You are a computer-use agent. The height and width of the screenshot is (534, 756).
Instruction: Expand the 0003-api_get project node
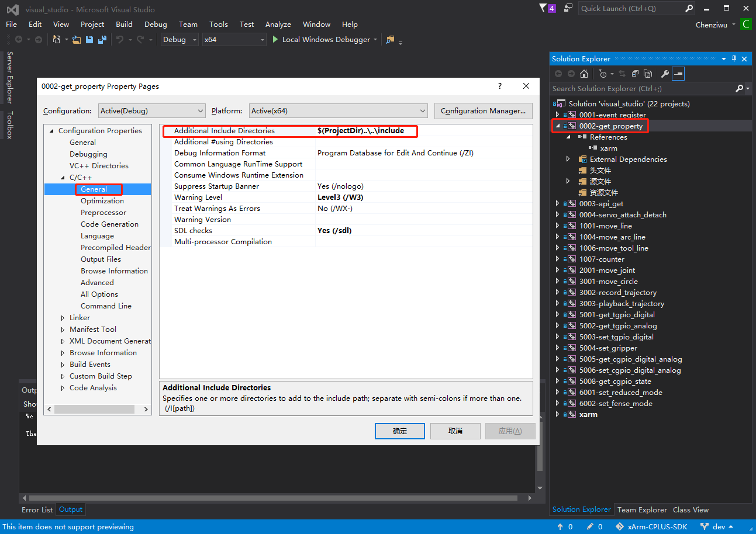557,204
